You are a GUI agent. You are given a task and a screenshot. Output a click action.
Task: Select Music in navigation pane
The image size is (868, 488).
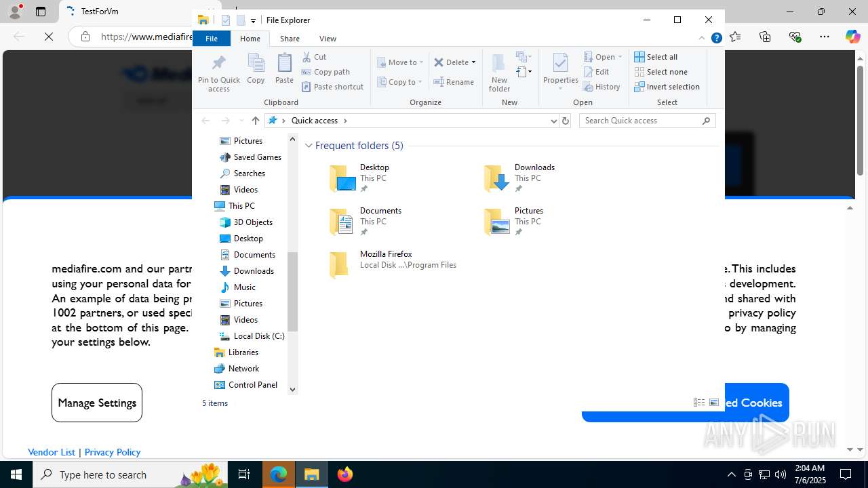pyautogui.click(x=237, y=287)
